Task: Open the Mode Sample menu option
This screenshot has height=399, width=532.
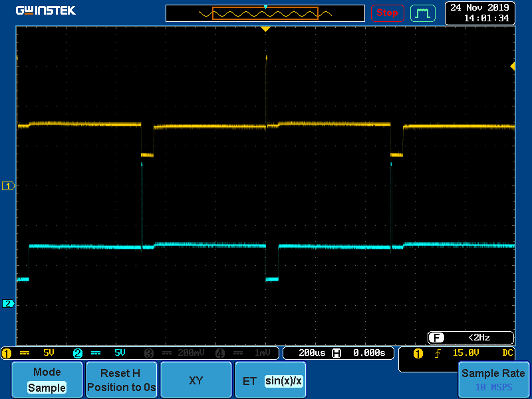Action: pos(47,380)
